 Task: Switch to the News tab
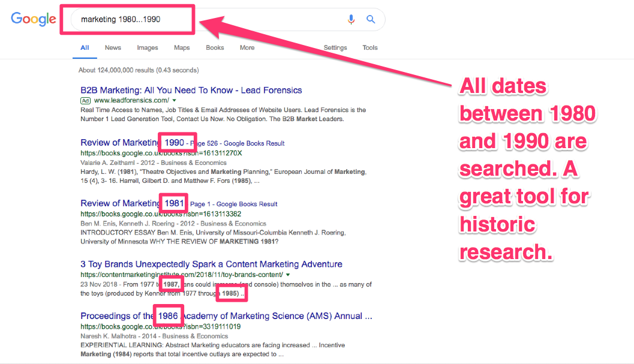click(x=113, y=48)
